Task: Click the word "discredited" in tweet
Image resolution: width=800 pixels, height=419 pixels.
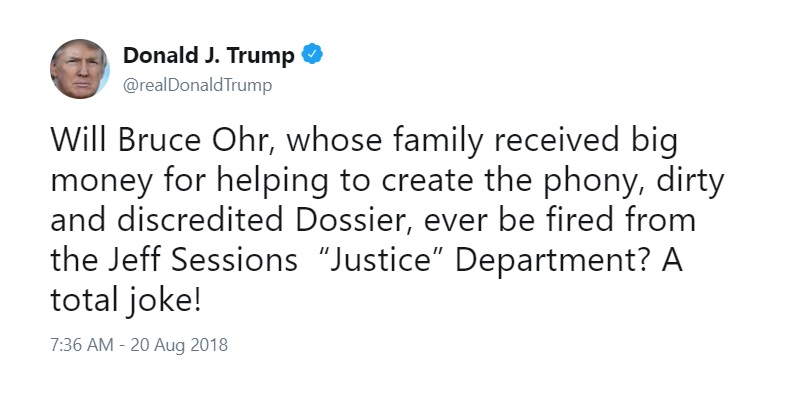Action: (200, 220)
